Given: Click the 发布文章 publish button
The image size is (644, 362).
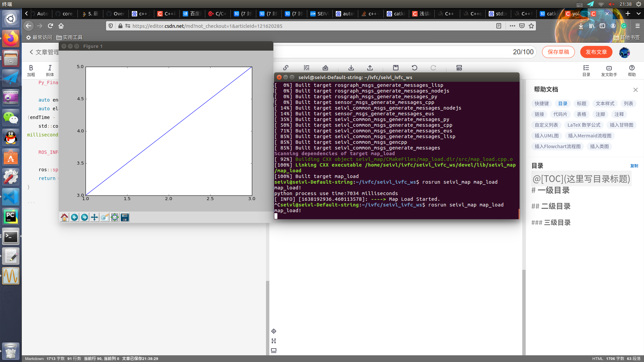Looking at the screenshot, I should pyautogui.click(x=596, y=52).
